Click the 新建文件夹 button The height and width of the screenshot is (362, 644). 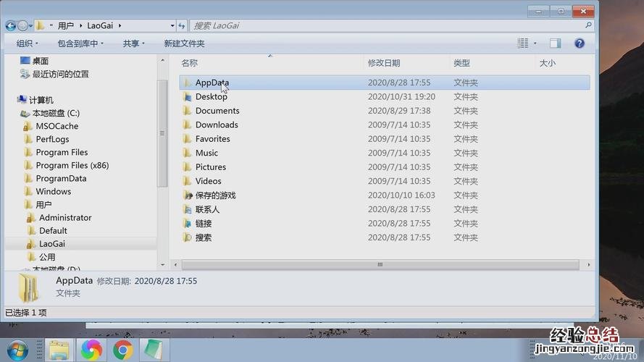click(x=184, y=43)
